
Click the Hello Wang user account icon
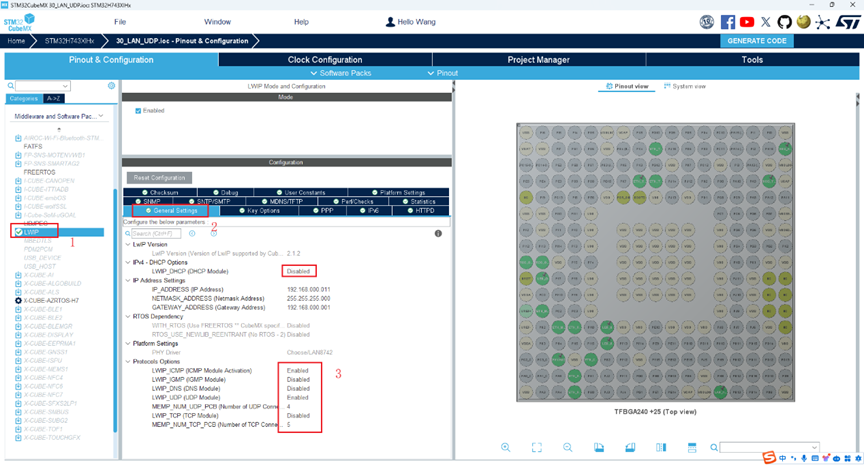click(390, 22)
